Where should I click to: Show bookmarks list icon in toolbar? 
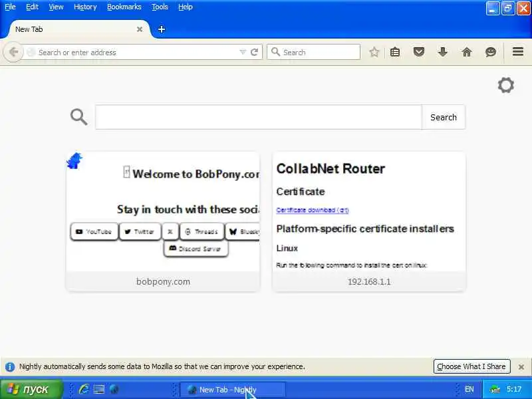(395, 53)
